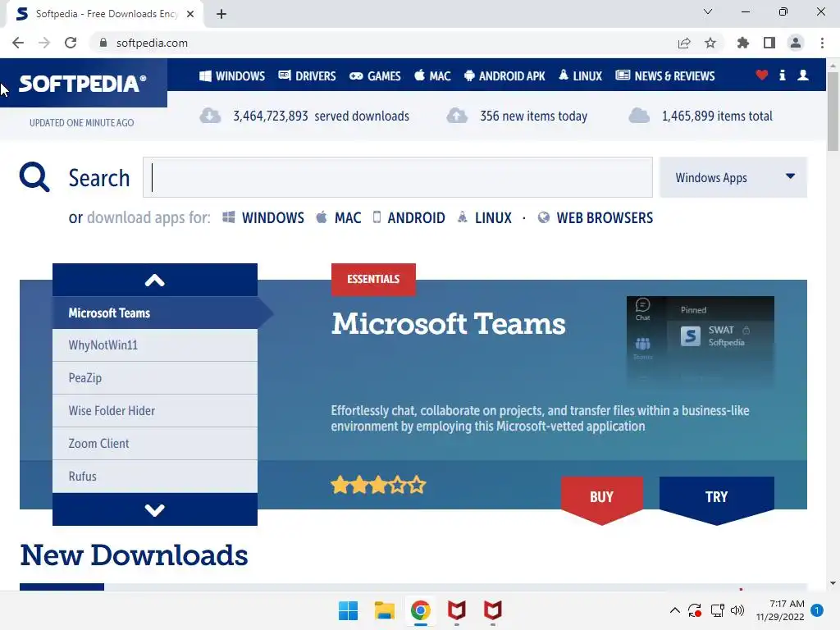
Task: Click into the Softpedia search field
Action: 398,177
